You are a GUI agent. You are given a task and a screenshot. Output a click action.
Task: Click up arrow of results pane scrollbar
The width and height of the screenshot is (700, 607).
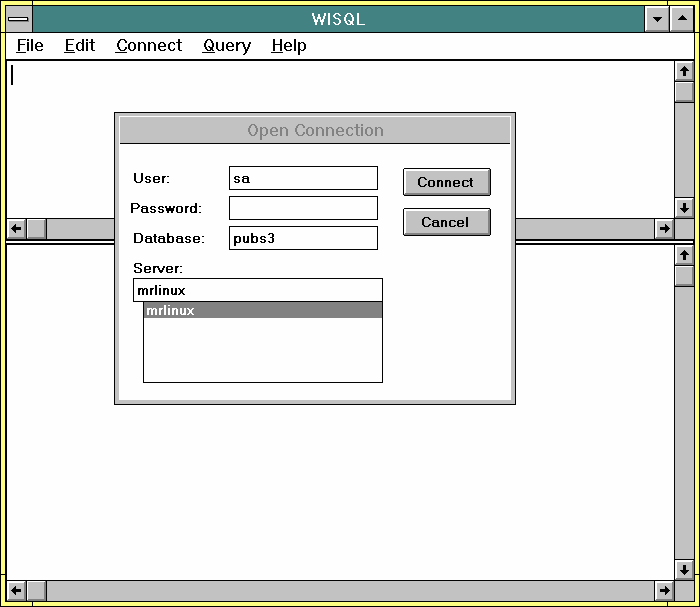click(x=684, y=255)
